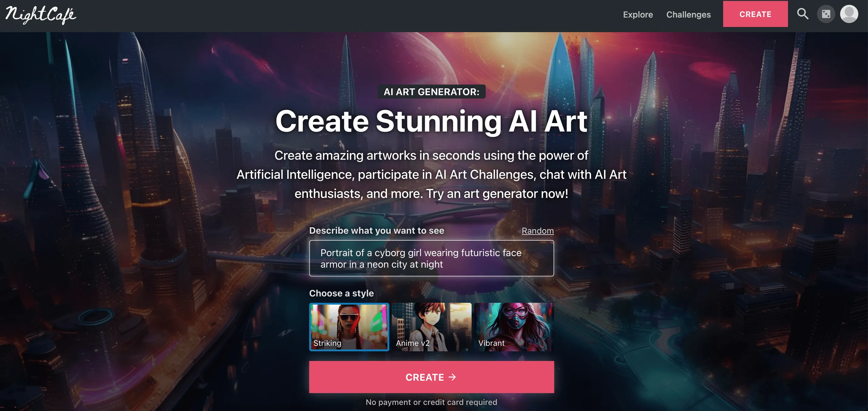Viewport: 868px width, 411px height.
Task: Click the intro paragraph about AI Art Challenges
Action: [x=431, y=175]
